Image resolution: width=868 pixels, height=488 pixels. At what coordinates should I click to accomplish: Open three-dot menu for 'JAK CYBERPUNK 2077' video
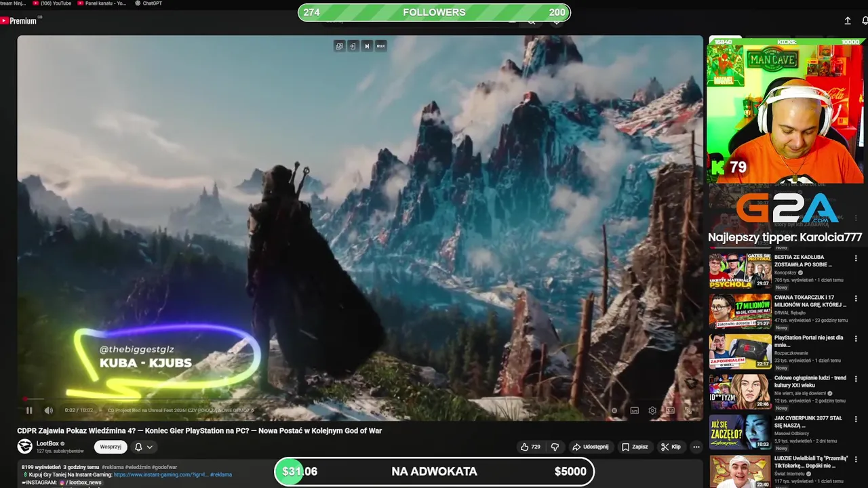coord(856,419)
